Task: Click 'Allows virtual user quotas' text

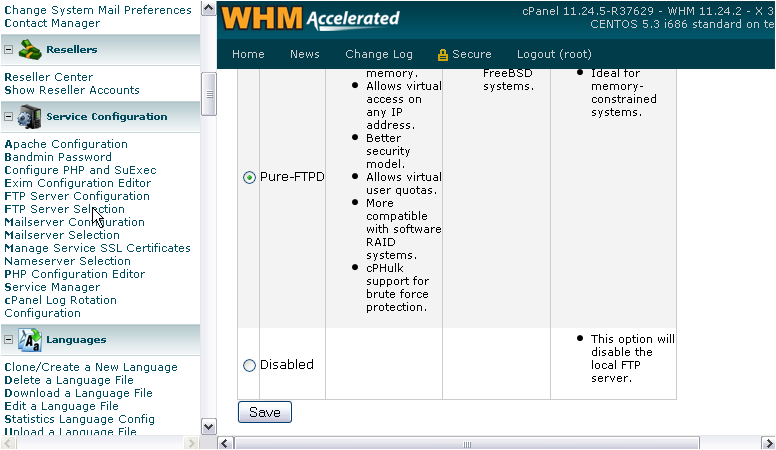Action: tap(404, 184)
